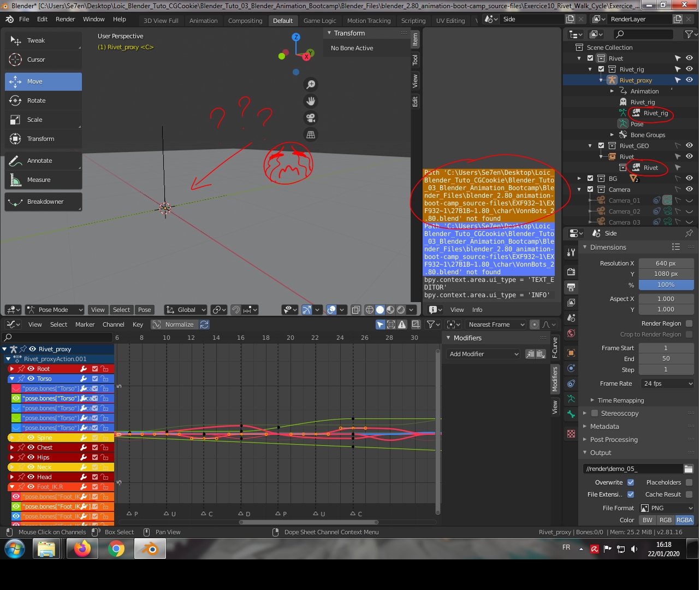Click the Normalize button in the Dope Sheet
700x590 pixels.
click(x=175, y=324)
